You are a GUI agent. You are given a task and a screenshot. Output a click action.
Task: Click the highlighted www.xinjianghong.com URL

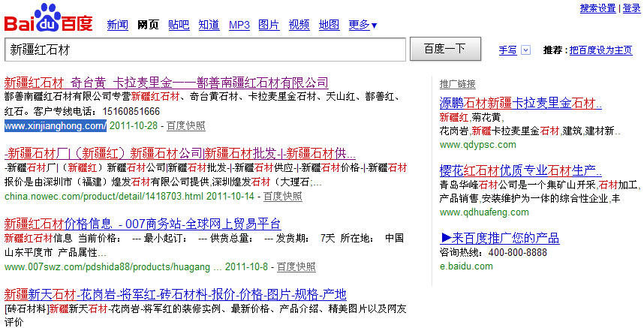[x=56, y=125]
